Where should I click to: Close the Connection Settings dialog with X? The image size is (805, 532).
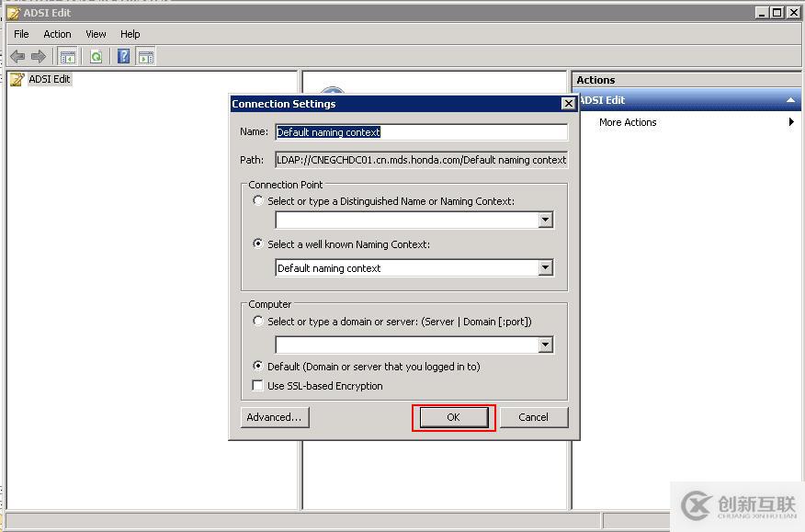(x=568, y=104)
